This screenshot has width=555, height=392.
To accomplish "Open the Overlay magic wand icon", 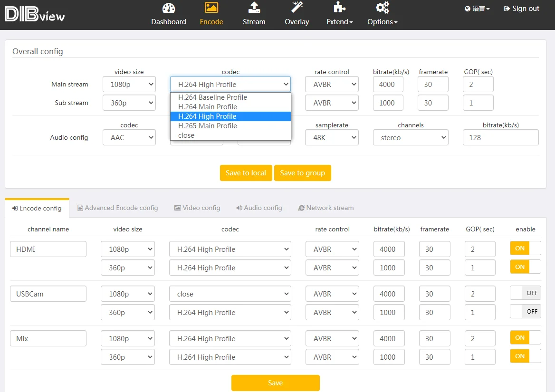I will 297,8.
